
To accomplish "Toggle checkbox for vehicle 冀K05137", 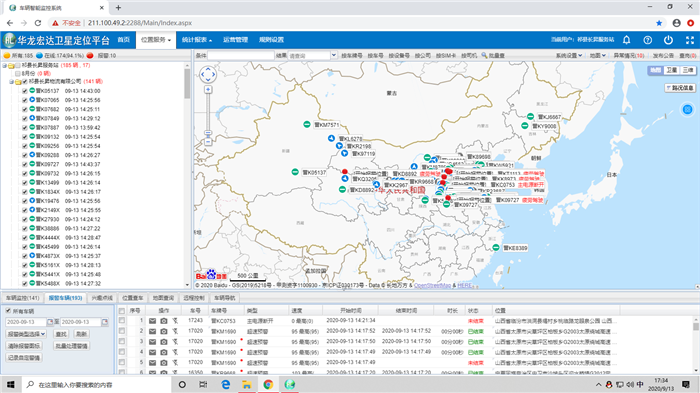I will [x=25, y=91].
